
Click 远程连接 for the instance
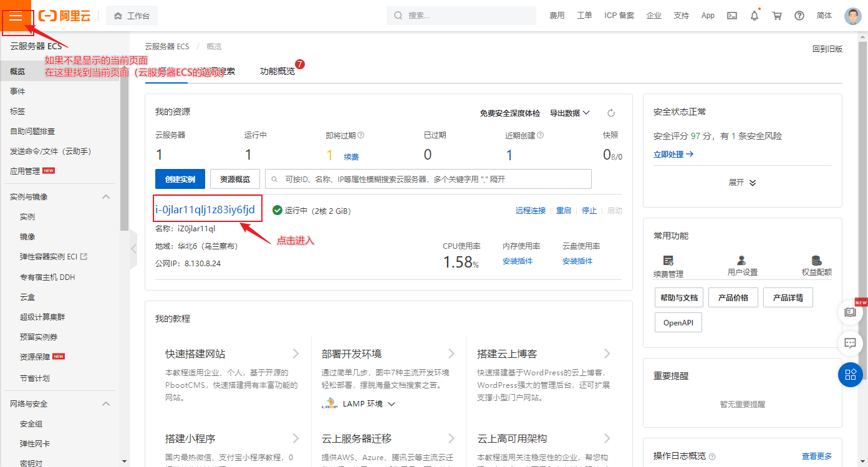(531, 211)
